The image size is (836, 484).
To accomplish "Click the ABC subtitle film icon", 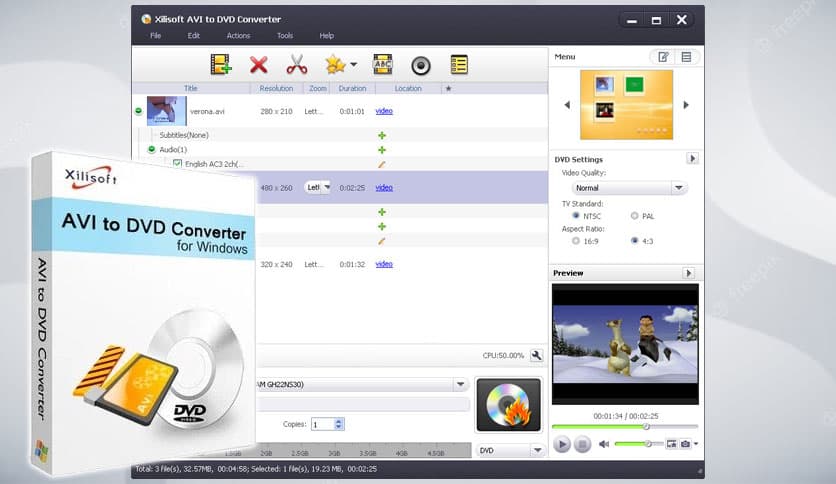I will [x=383, y=64].
